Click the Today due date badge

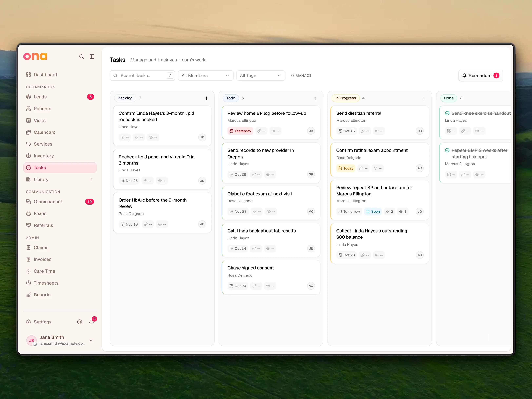coord(346,168)
